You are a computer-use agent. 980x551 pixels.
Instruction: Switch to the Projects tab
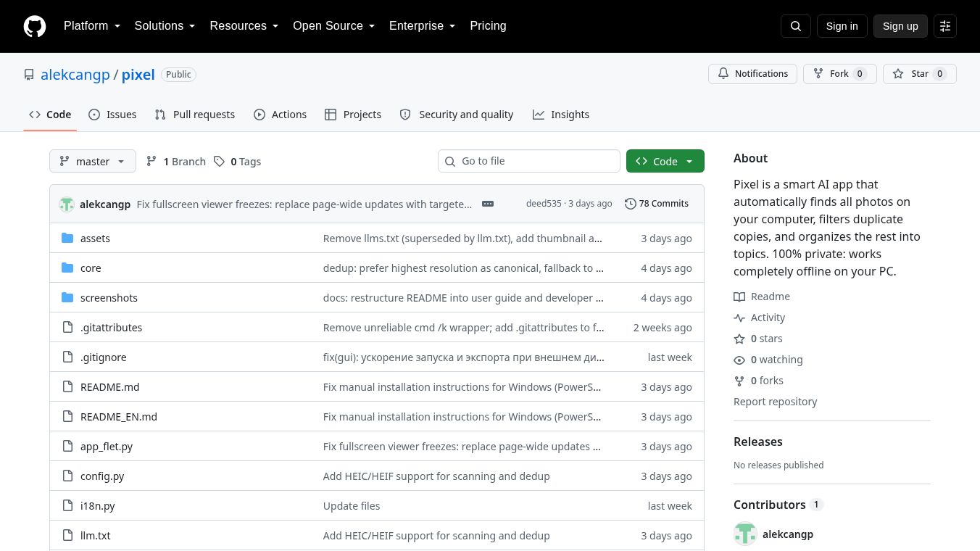(x=353, y=115)
